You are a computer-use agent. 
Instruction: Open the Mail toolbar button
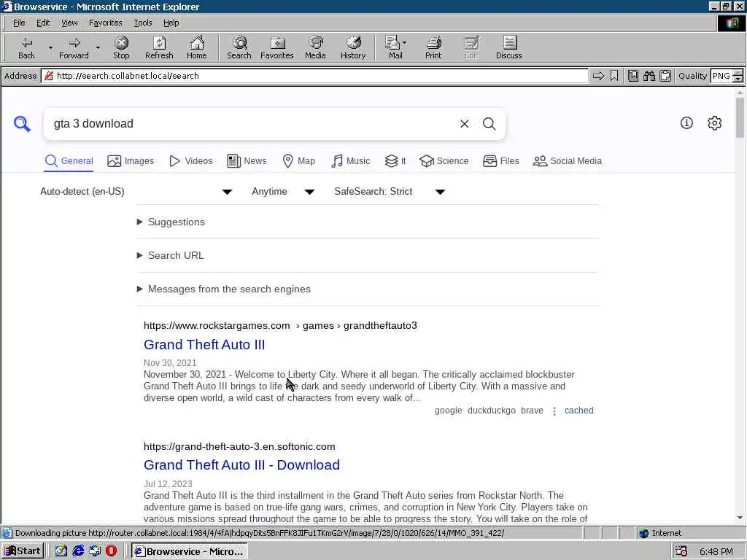395,47
